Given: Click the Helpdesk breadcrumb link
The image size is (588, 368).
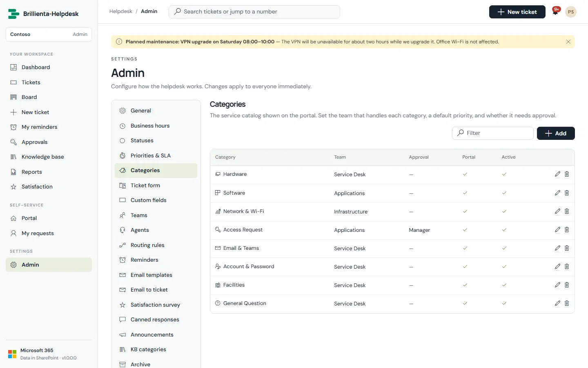Looking at the screenshot, I should 121,11.
